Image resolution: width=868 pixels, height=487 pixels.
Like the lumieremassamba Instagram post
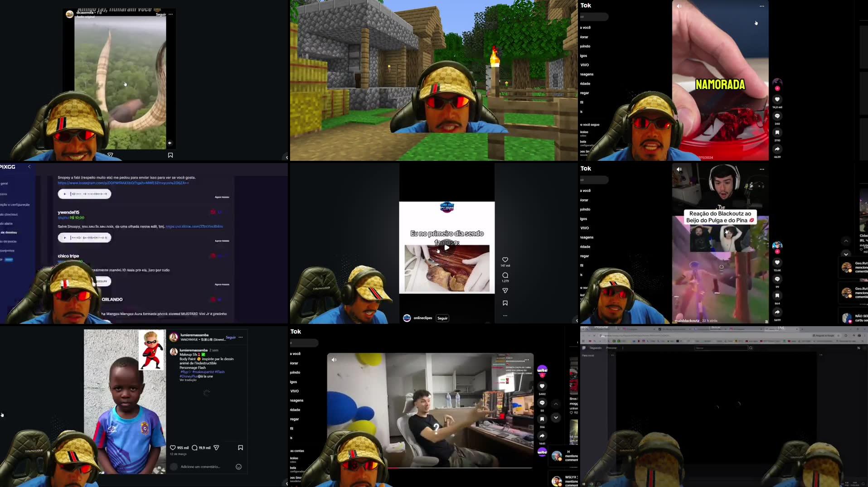(173, 447)
